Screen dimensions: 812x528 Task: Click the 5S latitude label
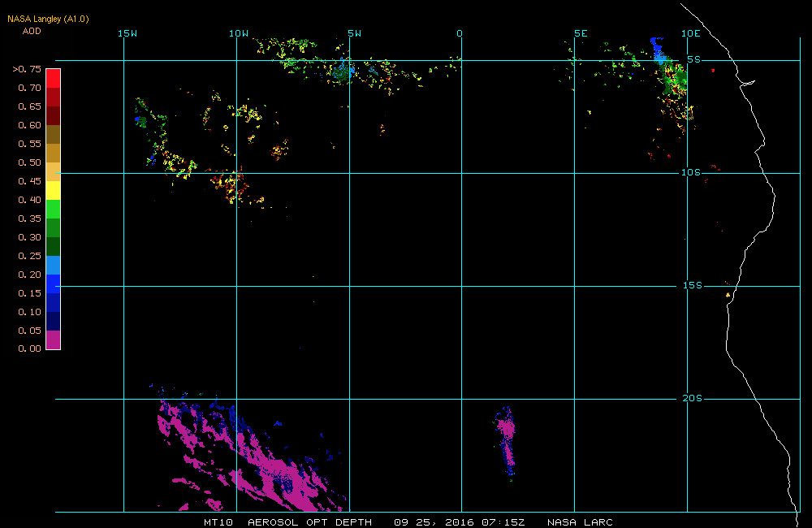(x=694, y=59)
